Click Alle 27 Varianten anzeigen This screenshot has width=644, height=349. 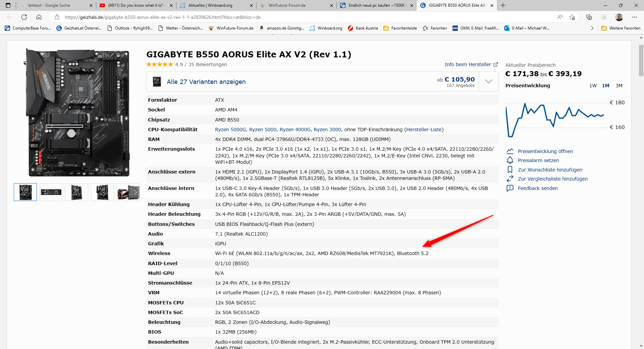(206, 82)
